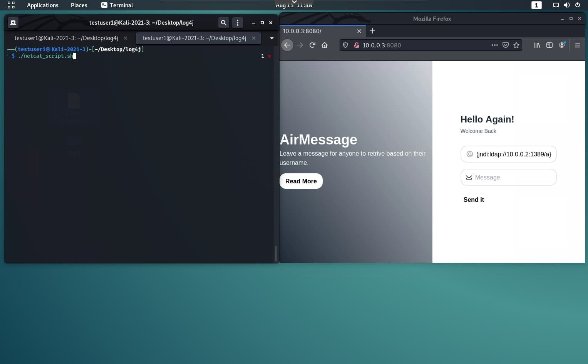Click the insecure connection padlock icon

tap(357, 45)
